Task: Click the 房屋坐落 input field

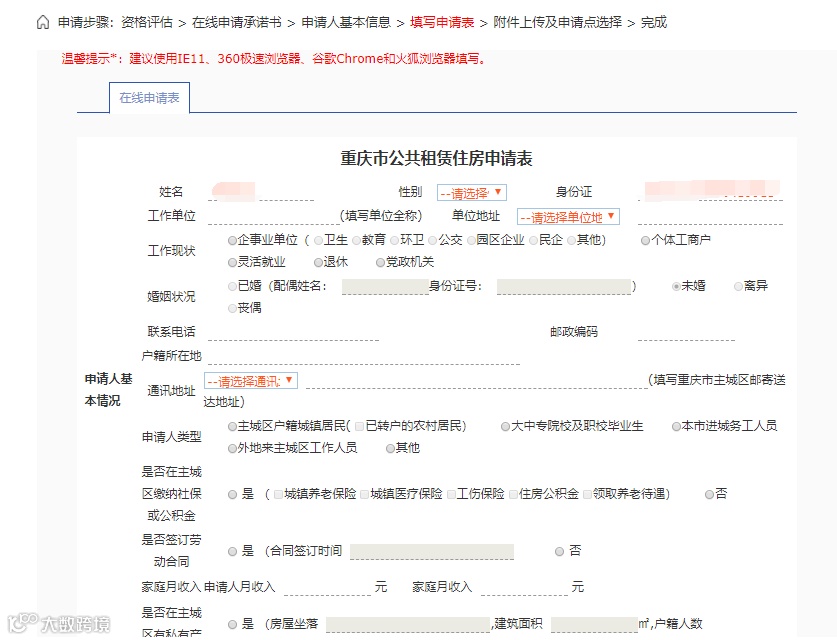Action: pyautogui.click(x=408, y=625)
